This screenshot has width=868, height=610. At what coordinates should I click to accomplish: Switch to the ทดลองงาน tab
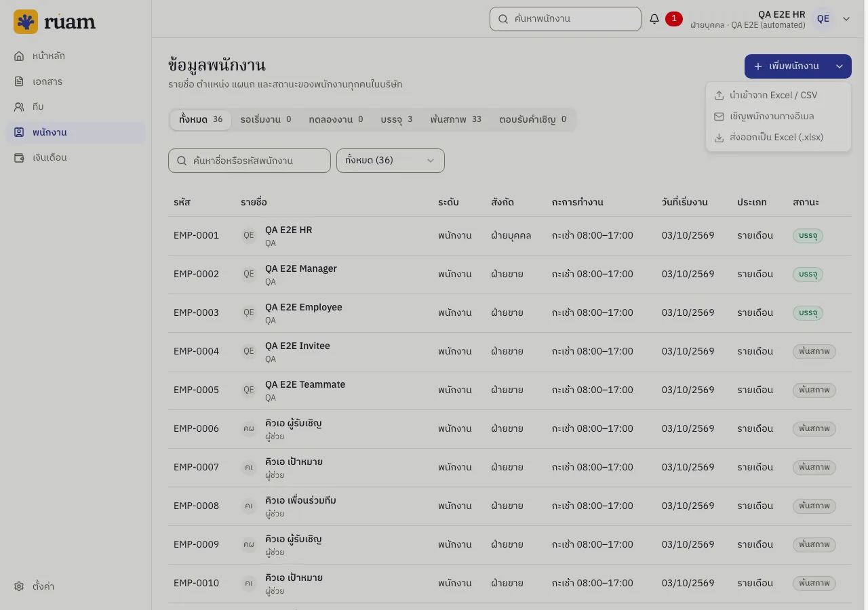(x=336, y=119)
